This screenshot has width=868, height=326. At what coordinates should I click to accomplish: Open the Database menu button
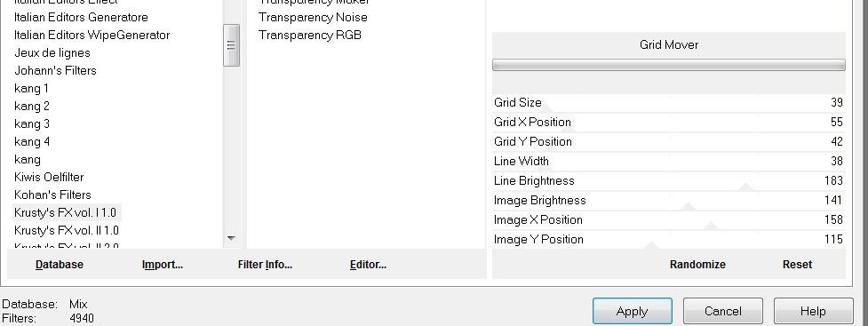coord(60,265)
